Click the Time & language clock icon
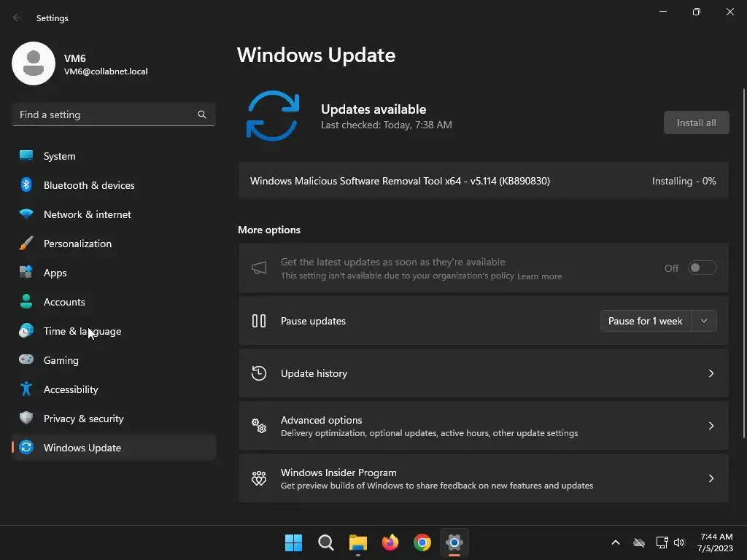 [26, 330]
